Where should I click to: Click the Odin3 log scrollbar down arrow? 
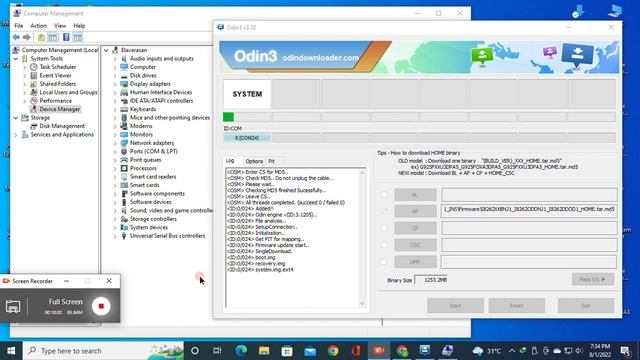(x=362, y=304)
